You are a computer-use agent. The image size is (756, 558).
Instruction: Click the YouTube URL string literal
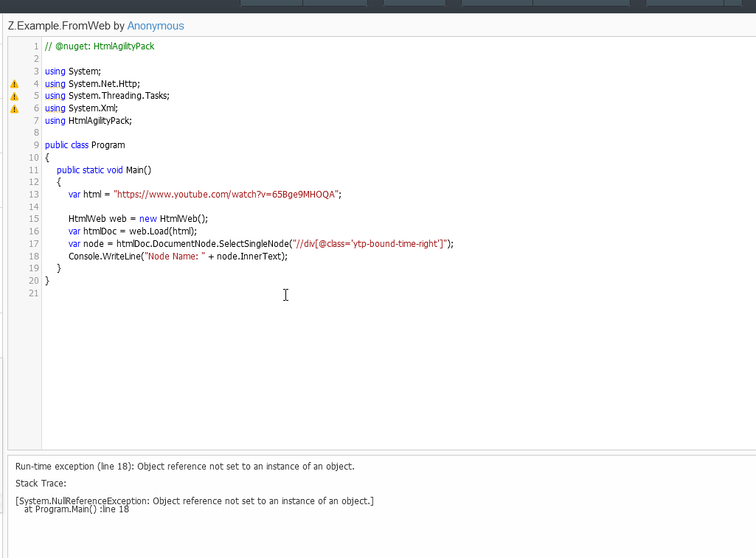point(226,194)
